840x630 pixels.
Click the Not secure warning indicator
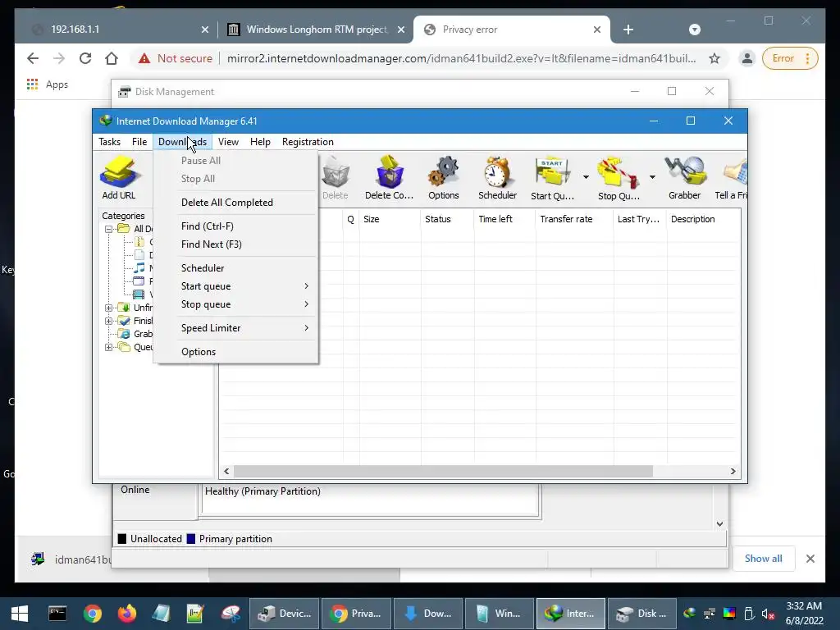[x=176, y=58]
